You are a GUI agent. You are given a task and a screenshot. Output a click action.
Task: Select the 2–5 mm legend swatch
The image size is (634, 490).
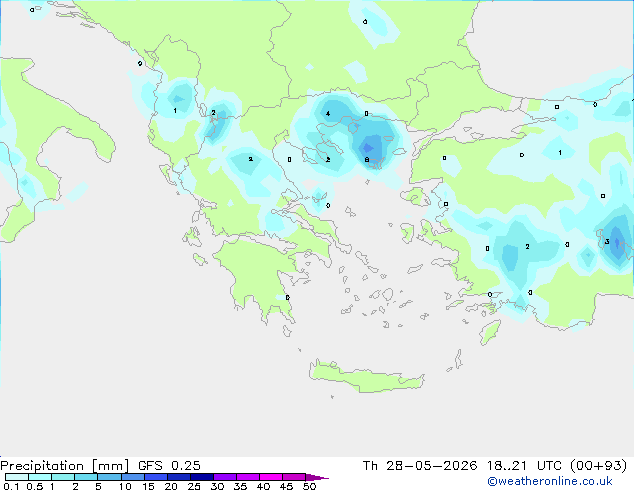pyautogui.click(x=86, y=477)
